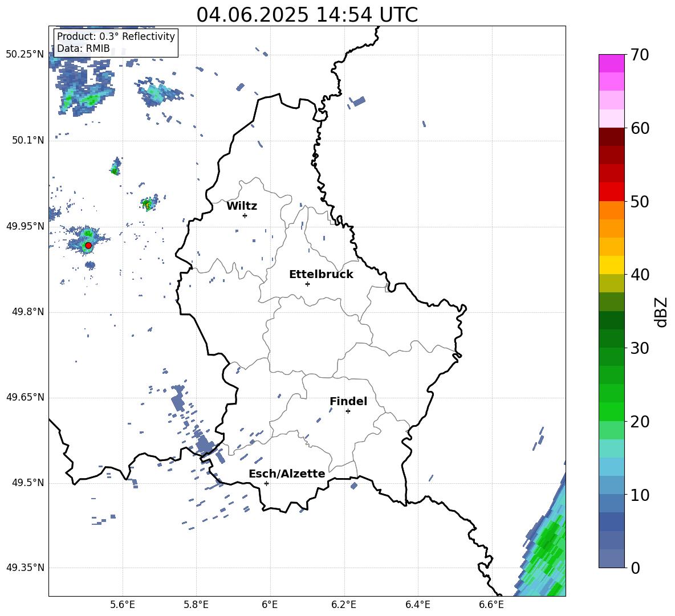Click the 49.8°N latitude label
Image resolution: width=675 pixels, height=616 pixels.
(x=28, y=312)
